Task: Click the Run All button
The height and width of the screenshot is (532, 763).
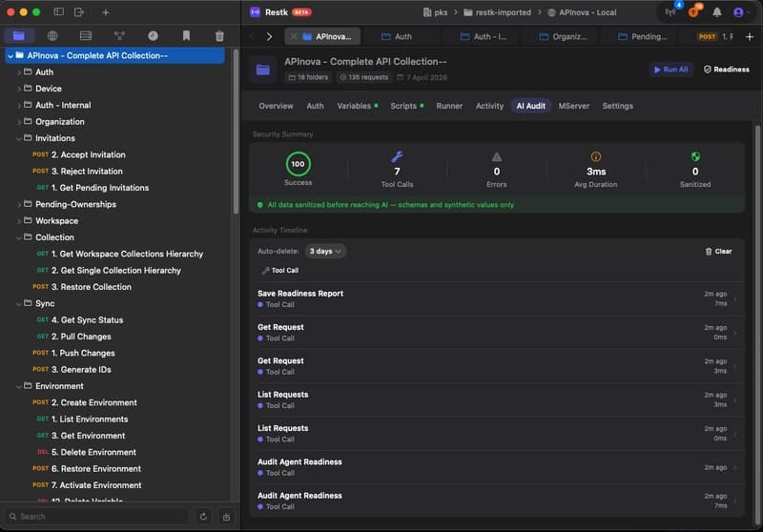Action: coord(671,70)
